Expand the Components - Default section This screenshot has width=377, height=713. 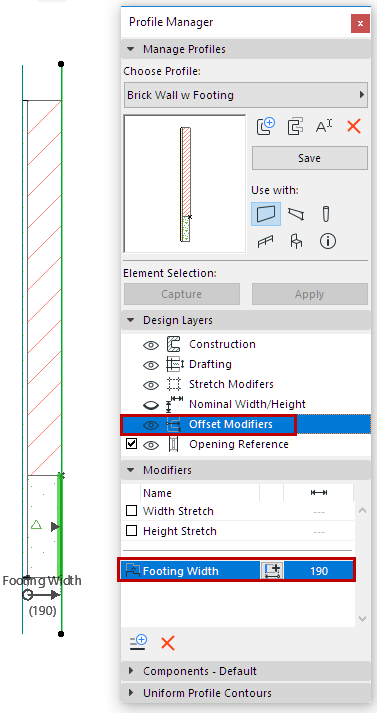[x=131, y=671]
